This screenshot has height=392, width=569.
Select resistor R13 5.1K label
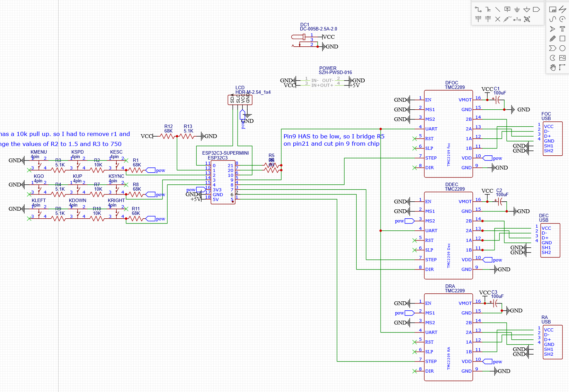pos(188,129)
